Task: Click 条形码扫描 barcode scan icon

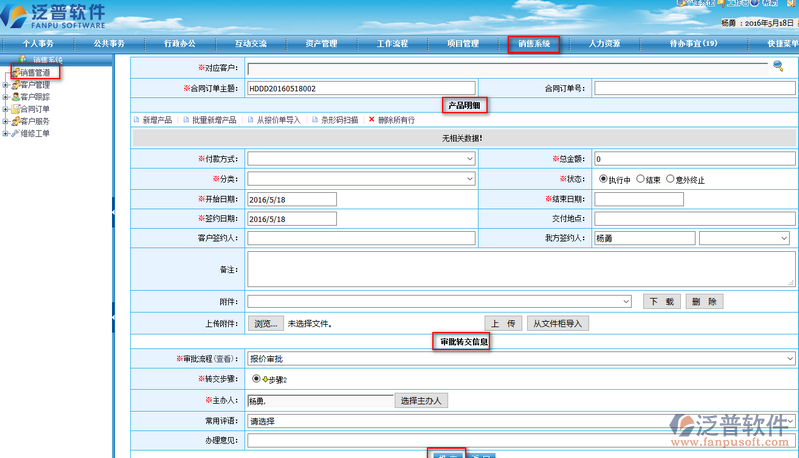Action: [x=314, y=119]
